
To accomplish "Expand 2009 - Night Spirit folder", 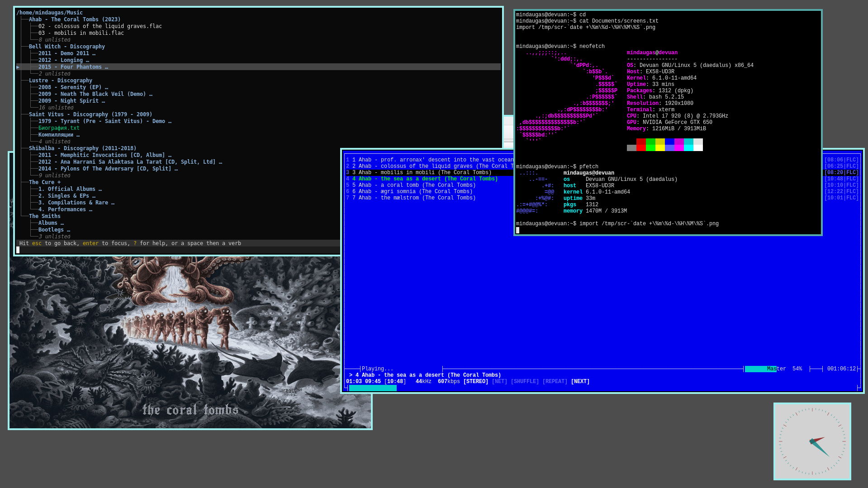I will 71,101.
